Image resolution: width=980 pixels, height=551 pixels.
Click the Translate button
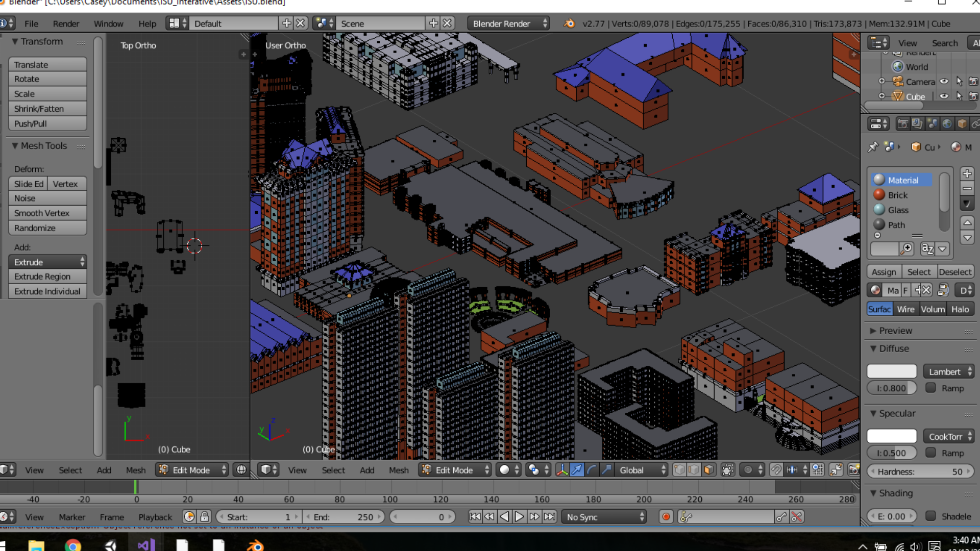pyautogui.click(x=47, y=64)
